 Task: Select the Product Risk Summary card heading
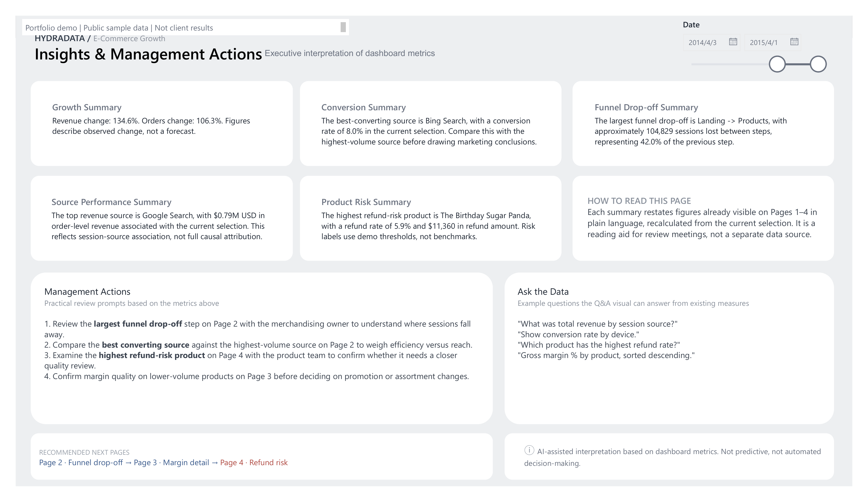click(x=366, y=202)
